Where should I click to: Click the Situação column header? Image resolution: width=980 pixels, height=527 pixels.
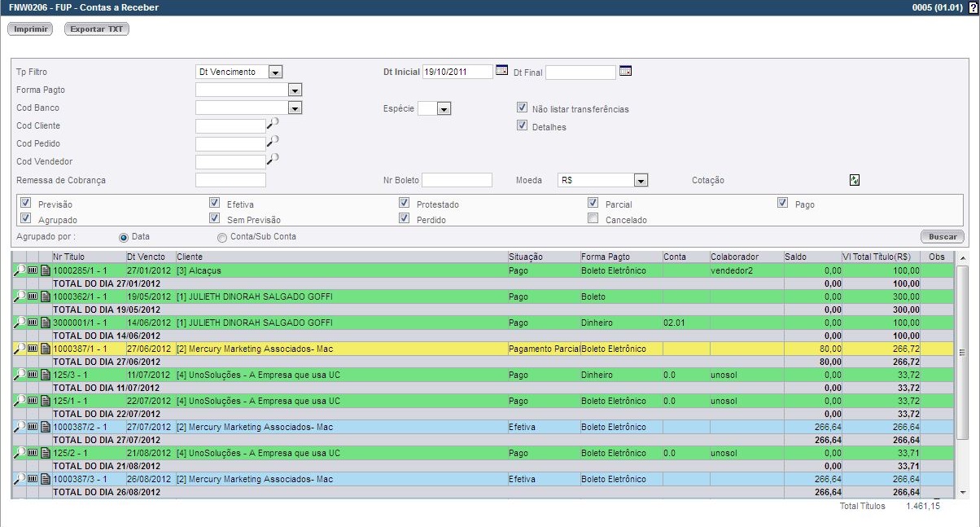[x=526, y=257]
